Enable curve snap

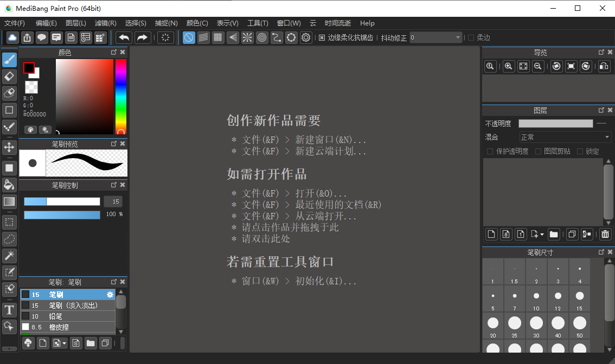click(277, 37)
